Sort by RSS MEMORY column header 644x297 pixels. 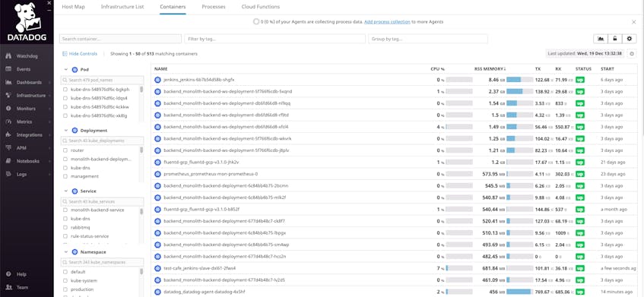[490, 69]
